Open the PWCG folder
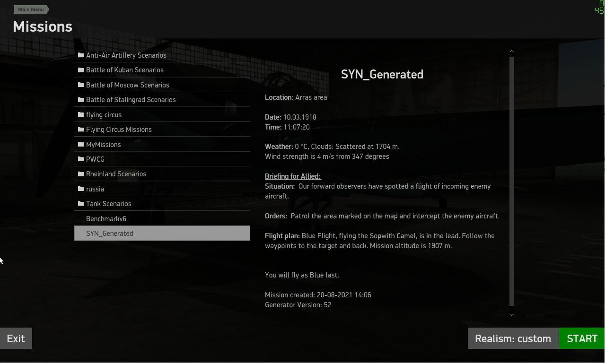 [x=162, y=159]
